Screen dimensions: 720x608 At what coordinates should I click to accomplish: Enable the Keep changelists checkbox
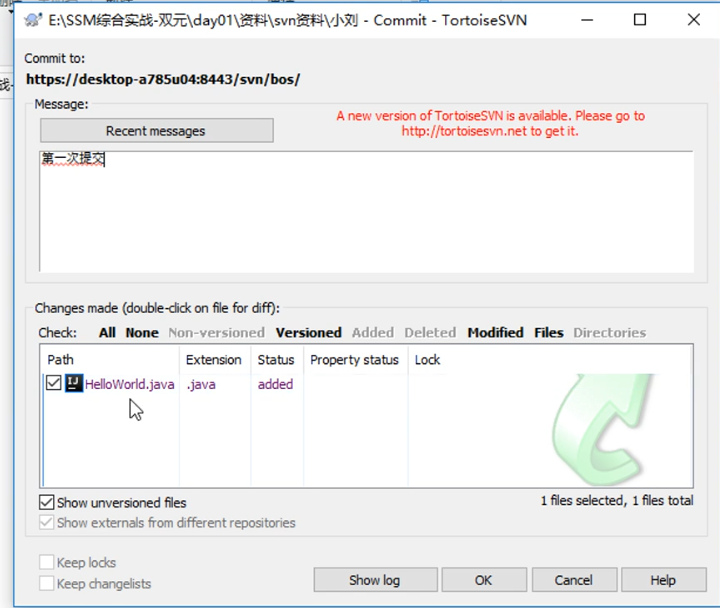click(46, 583)
